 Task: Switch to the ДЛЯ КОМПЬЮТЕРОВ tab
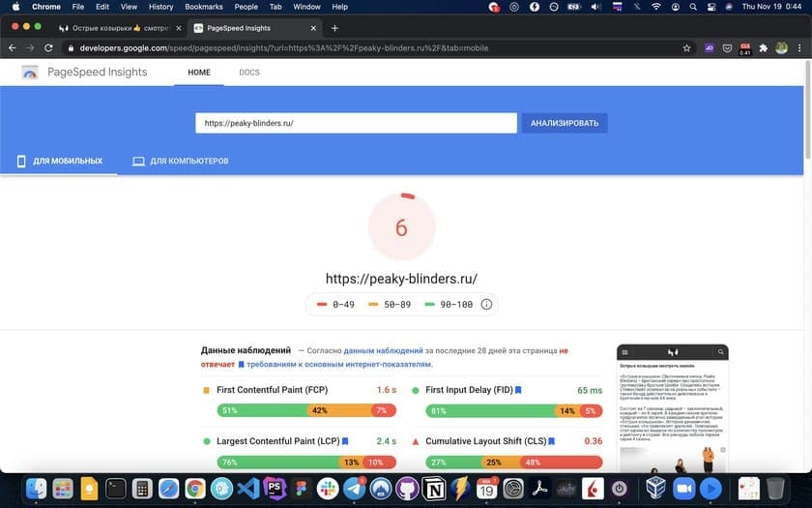(180, 162)
